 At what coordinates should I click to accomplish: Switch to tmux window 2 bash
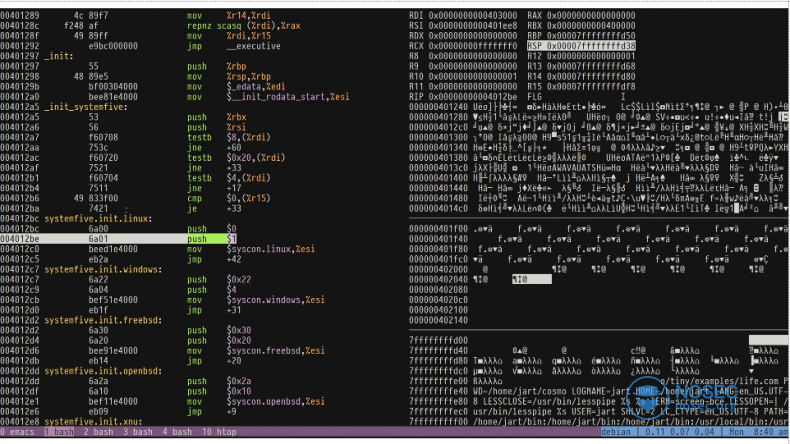[x=98, y=432]
